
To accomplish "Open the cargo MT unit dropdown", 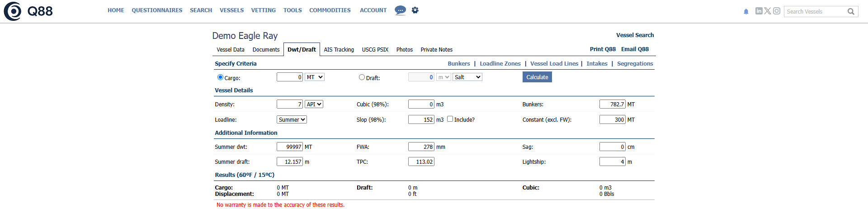I will coord(314,77).
